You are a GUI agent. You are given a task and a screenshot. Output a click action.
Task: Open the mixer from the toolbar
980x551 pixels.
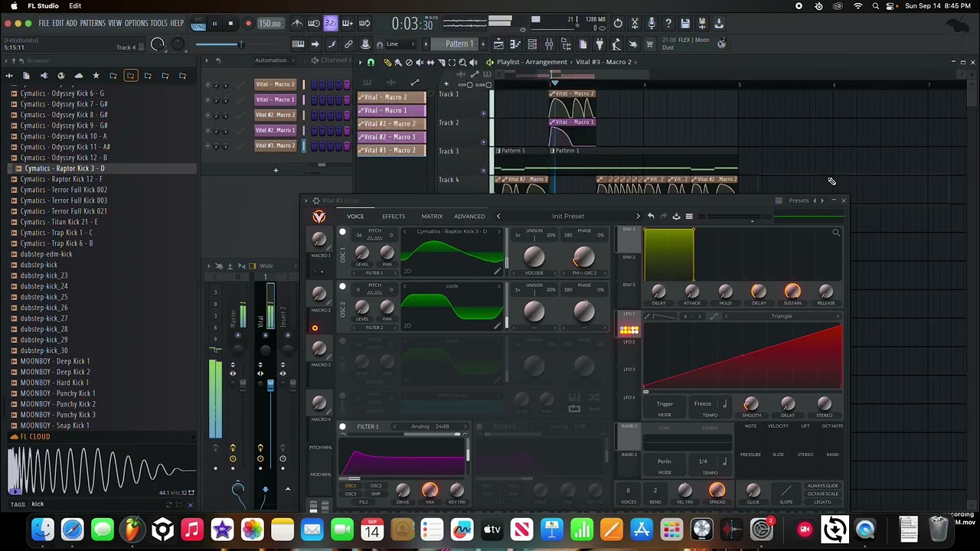[x=549, y=44]
